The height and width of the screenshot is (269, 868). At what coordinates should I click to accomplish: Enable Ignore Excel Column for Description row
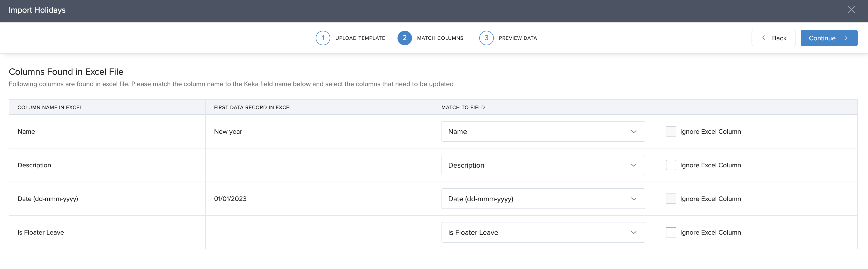pyautogui.click(x=671, y=165)
